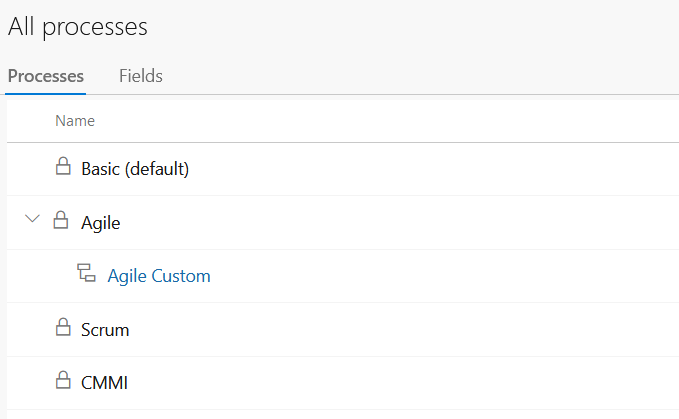
Task: Switch to the Fields tab
Action: (x=141, y=76)
